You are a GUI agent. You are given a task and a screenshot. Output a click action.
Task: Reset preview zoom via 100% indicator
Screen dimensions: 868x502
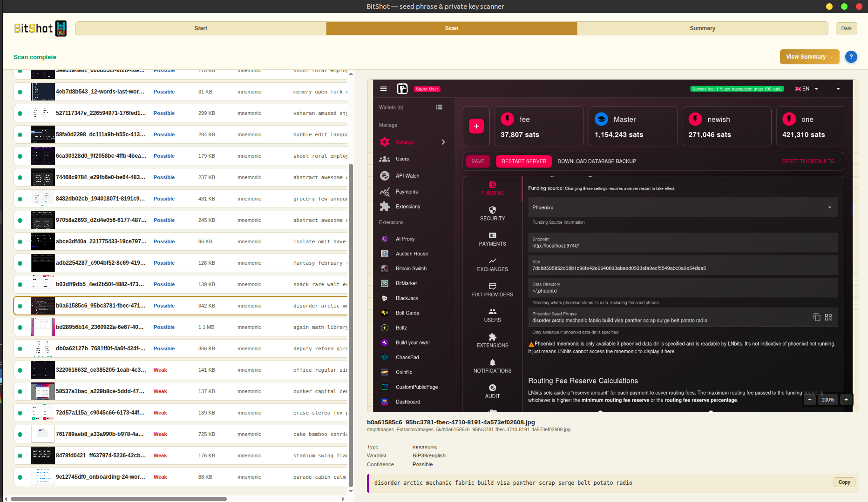click(827, 400)
